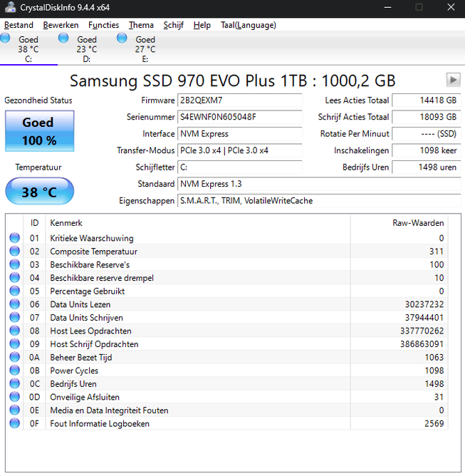Viewport: 465px width, 476px height.
Task: Click the Rotatie Per Minuut value
Action: 427,133
